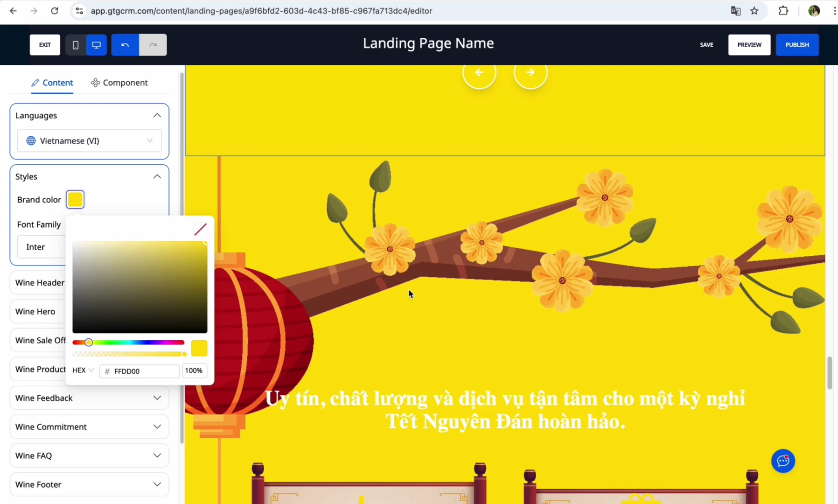Collapse the Styles section
This screenshot has width=838, height=504.
(157, 176)
